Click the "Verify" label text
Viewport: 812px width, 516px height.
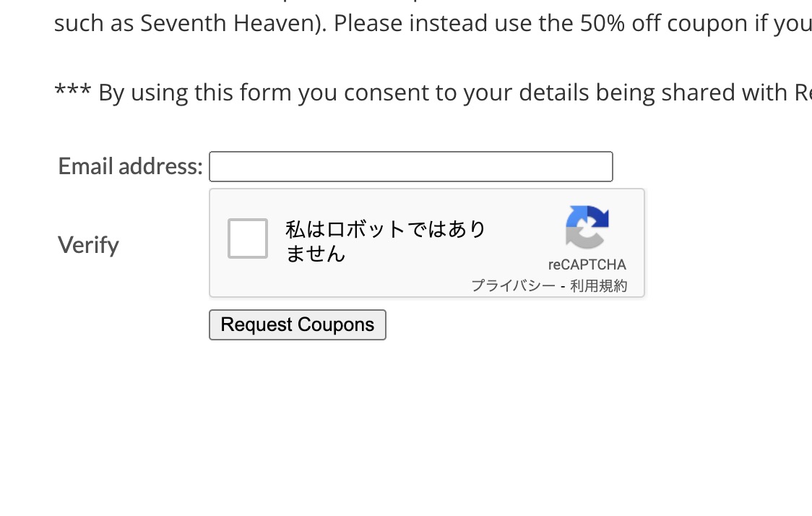pyautogui.click(x=88, y=245)
